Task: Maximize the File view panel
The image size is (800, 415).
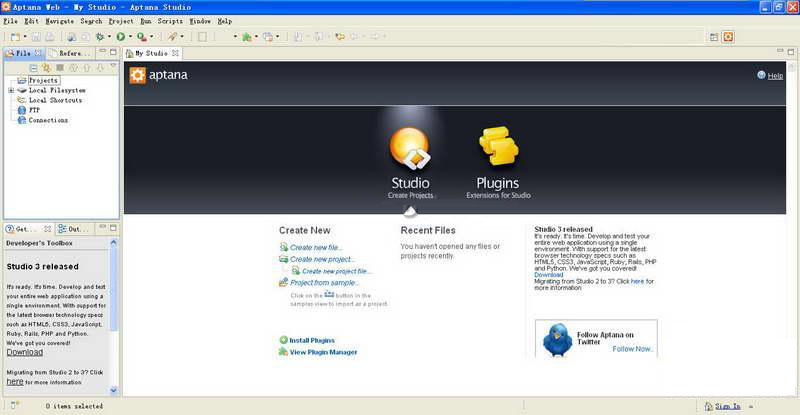Action: 113,53
